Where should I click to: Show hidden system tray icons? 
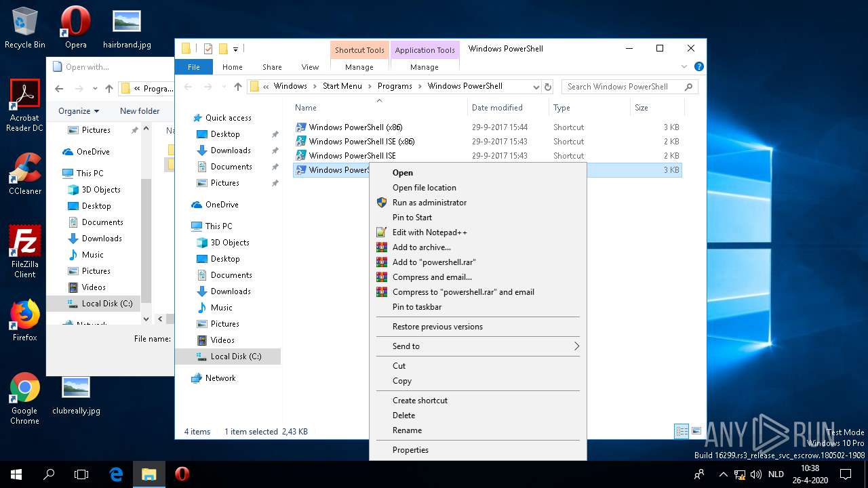[723, 474]
